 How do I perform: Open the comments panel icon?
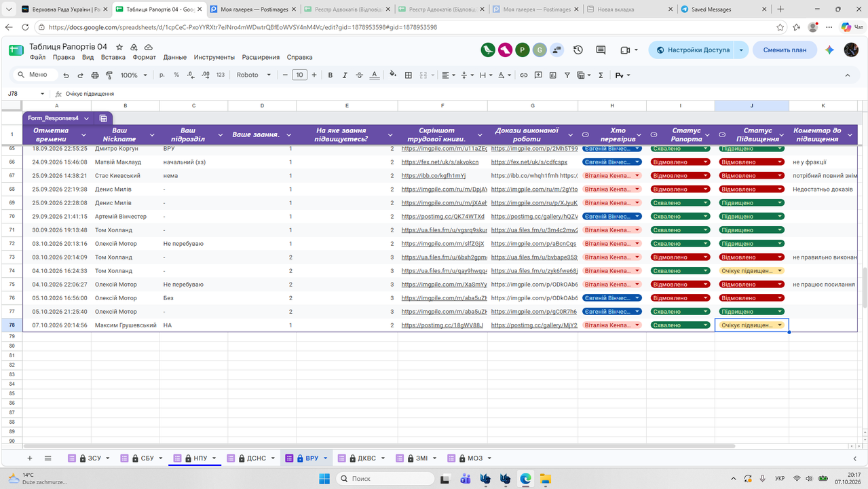point(601,50)
